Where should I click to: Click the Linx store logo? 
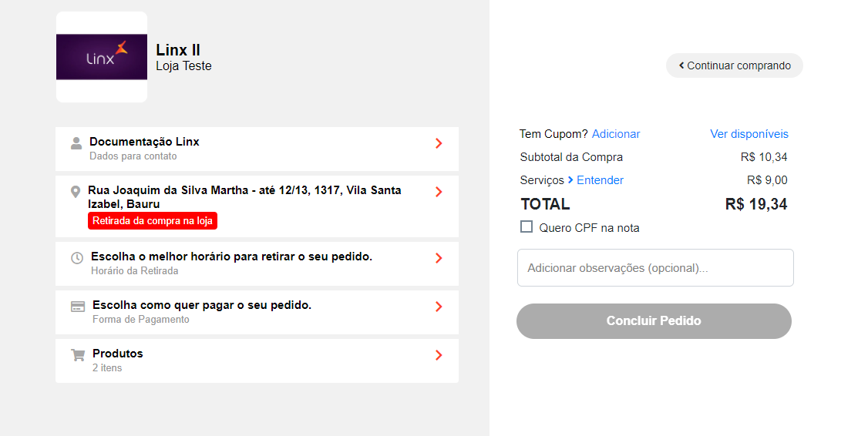[x=102, y=57]
